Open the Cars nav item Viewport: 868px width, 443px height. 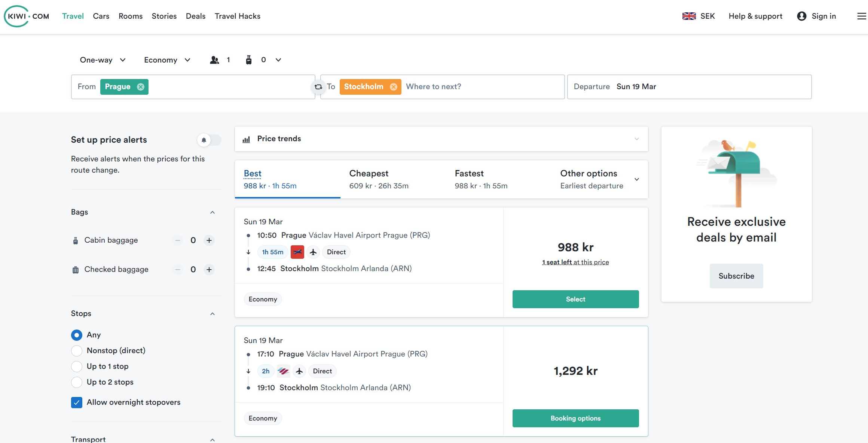coord(101,16)
